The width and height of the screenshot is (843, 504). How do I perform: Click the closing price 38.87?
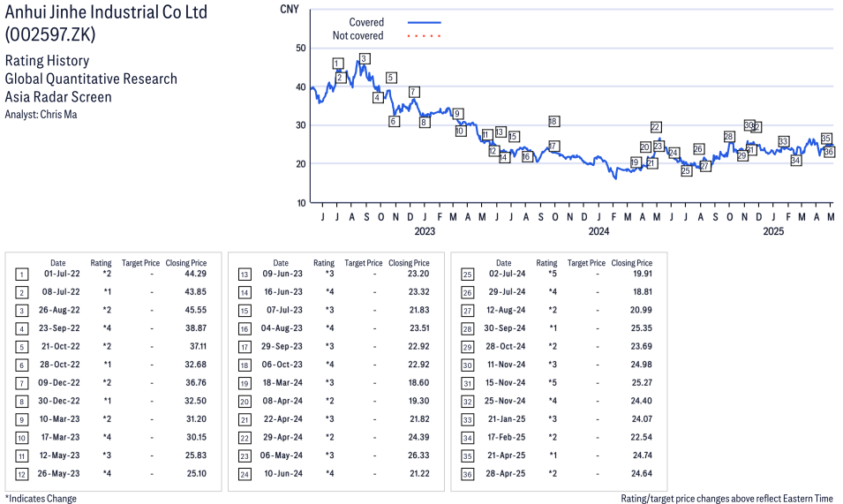[196, 327]
